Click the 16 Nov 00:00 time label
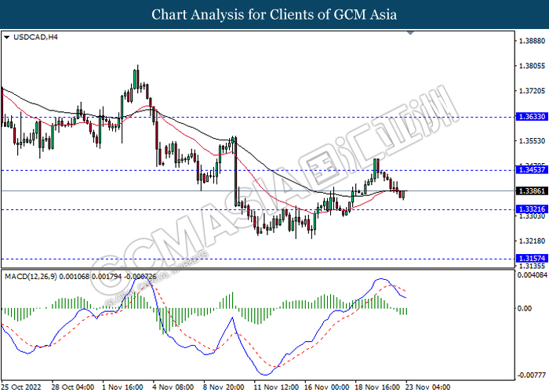Screen dimensions: 549x392 [x=327, y=387]
